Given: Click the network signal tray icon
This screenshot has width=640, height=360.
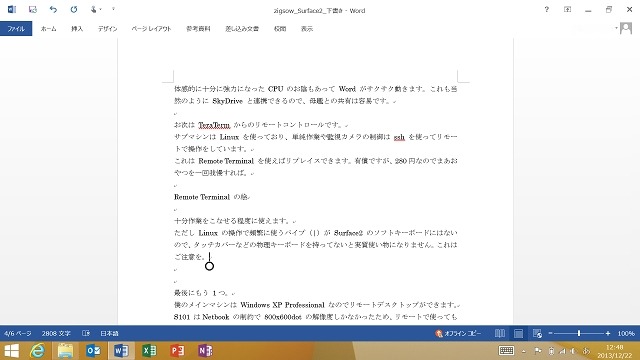Looking at the screenshot, I should pyautogui.click(x=562, y=351).
